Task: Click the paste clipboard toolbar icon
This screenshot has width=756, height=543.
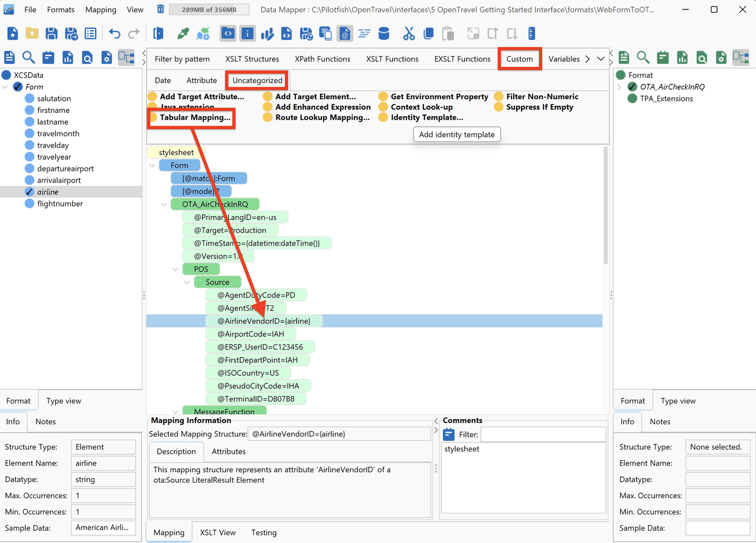Action: click(448, 34)
